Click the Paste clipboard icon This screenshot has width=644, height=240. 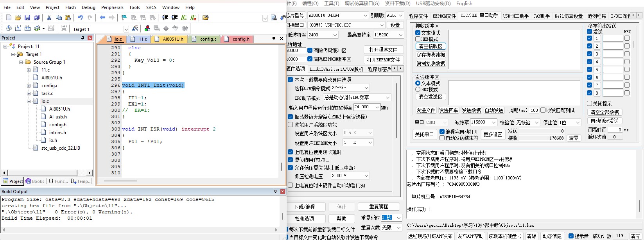[68, 18]
